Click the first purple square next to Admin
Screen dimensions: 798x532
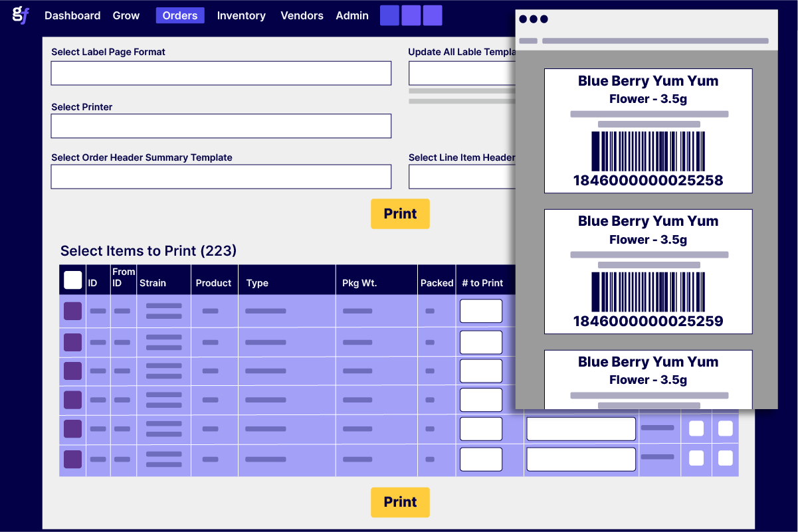(389, 15)
